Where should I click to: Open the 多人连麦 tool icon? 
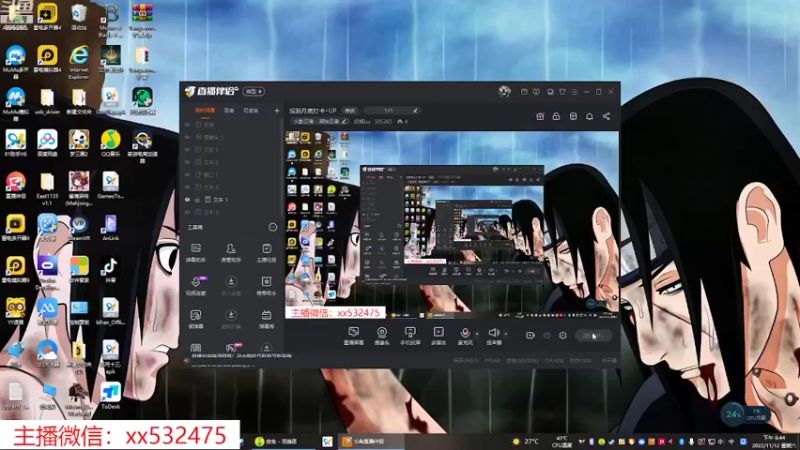231,286
